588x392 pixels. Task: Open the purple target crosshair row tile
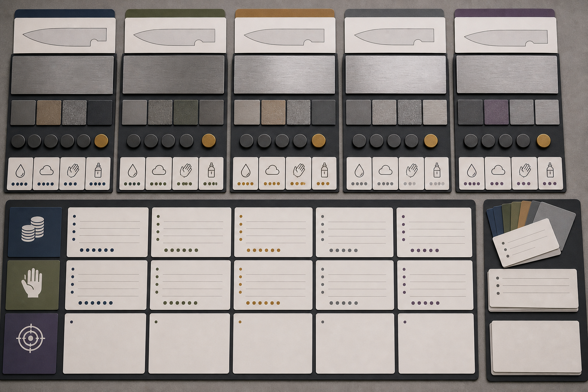31,343
